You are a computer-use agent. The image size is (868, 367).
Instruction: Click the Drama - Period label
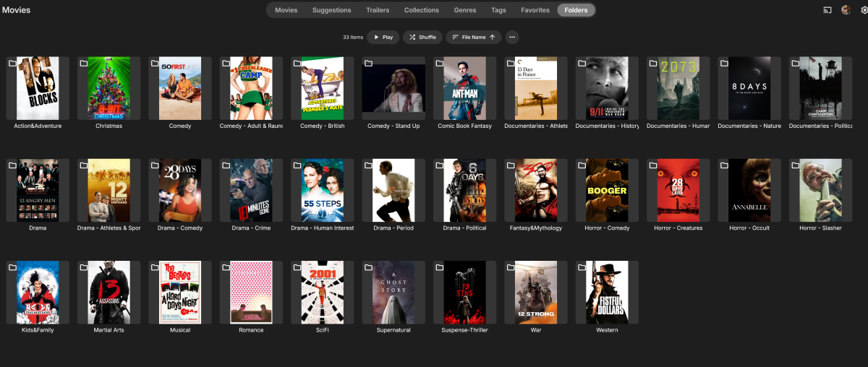tap(393, 228)
